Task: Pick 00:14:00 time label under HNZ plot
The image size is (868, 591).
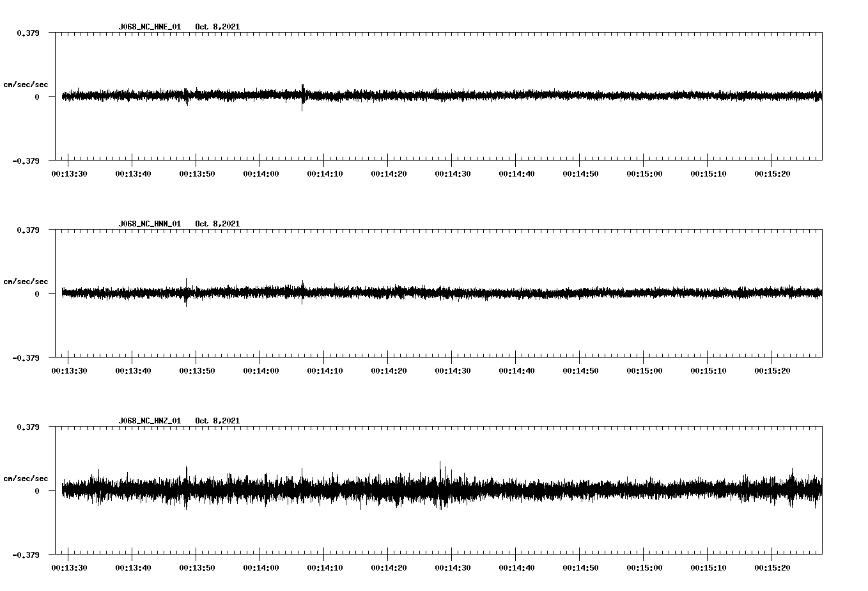Action: pyautogui.click(x=261, y=568)
